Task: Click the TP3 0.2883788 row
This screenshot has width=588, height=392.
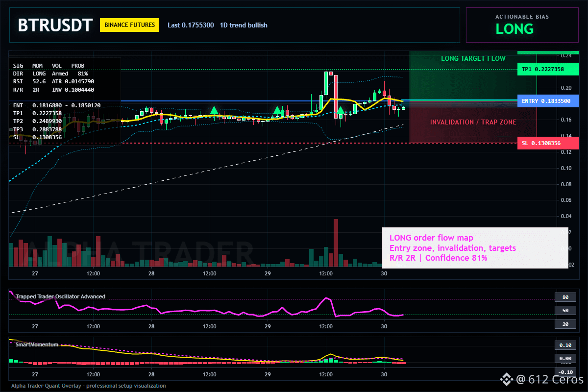Action: point(37,129)
